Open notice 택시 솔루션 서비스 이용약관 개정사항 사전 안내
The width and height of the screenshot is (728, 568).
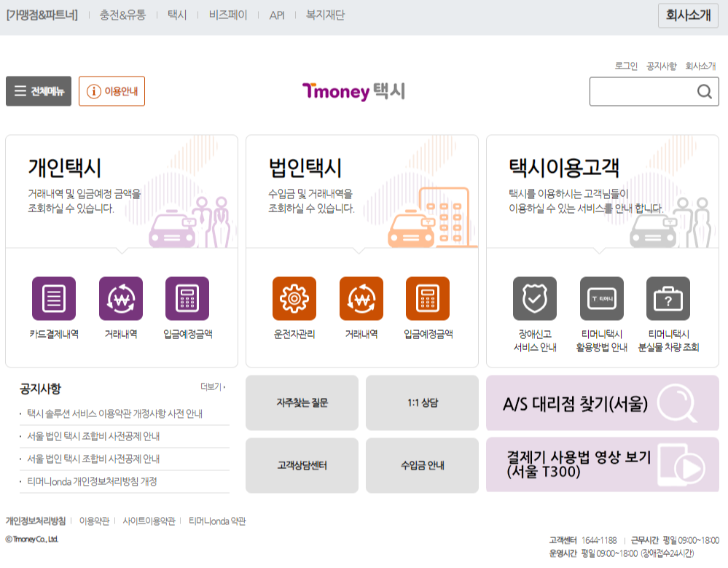[x=114, y=413]
